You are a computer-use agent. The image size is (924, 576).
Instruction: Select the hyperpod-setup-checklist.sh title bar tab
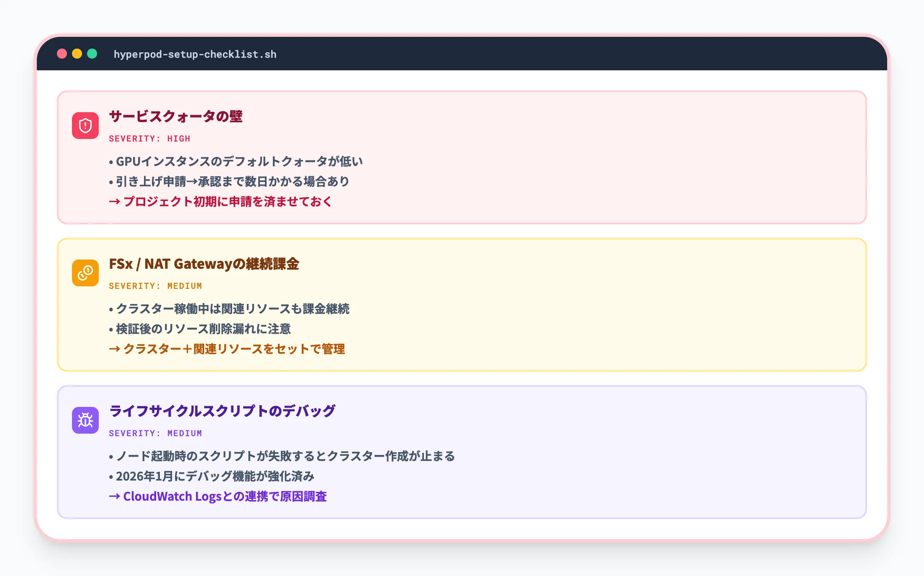(x=194, y=54)
